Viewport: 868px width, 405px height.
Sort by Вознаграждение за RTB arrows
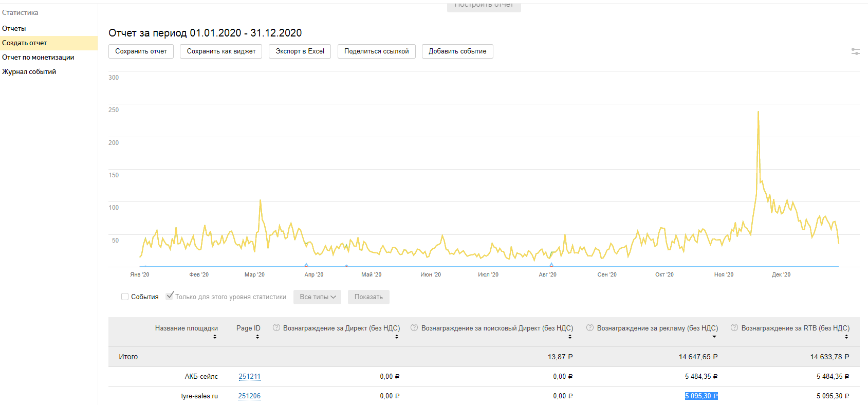846,337
